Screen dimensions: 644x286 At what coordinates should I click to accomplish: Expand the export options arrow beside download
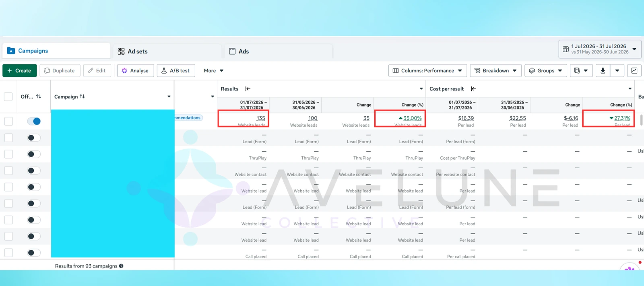pyautogui.click(x=617, y=70)
